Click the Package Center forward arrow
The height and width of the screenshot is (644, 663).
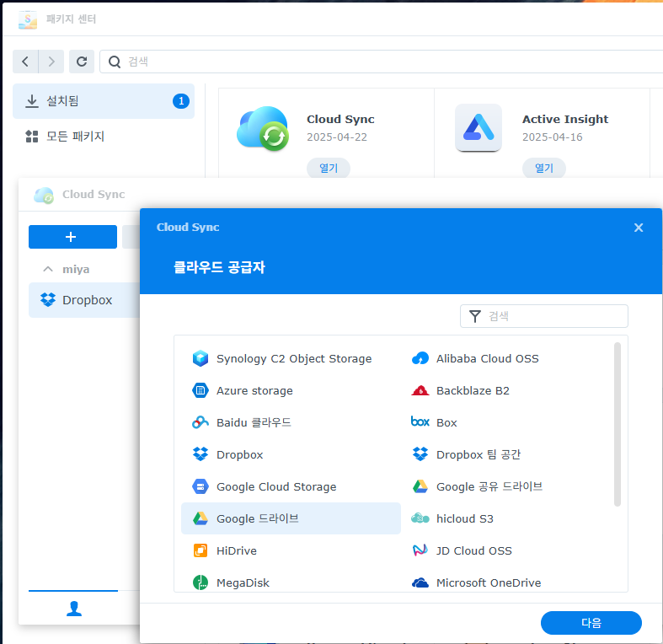point(51,62)
